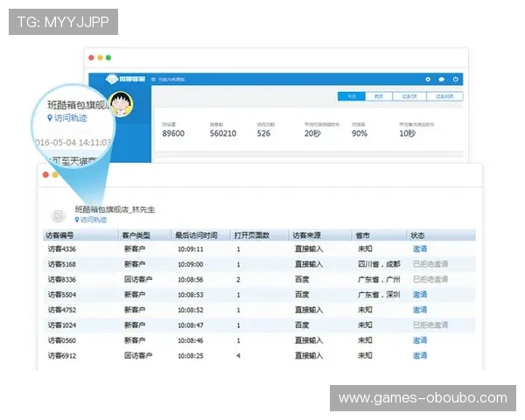The width and height of the screenshot is (525, 420).
Task: Click 已拒绝邀请 status for 访客8336
Action: click(x=430, y=279)
